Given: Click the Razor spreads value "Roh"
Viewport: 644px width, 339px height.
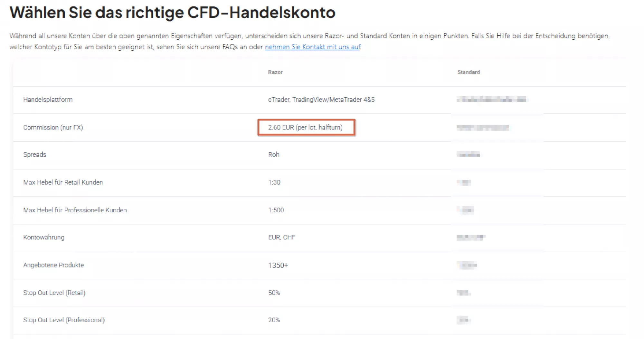Looking at the screenshot, I should pos(274,155).
